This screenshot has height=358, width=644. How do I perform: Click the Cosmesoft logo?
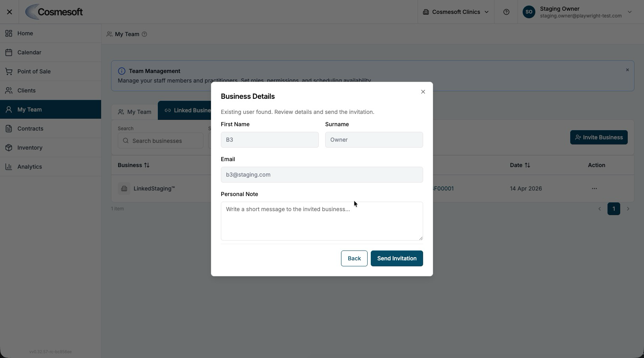point(54,12)
